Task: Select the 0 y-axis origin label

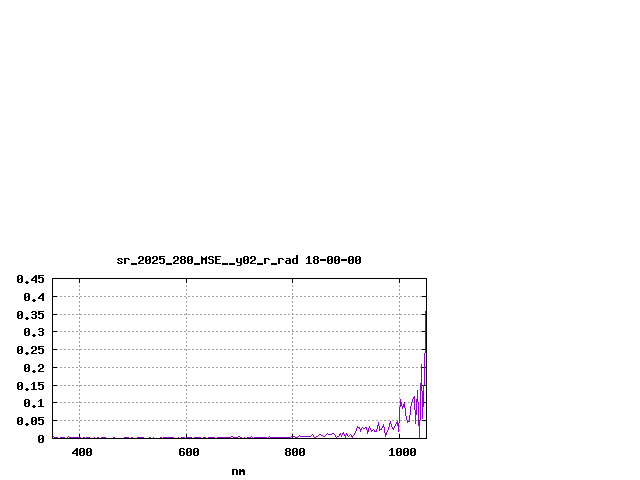Action: click(x=41, y=439)
